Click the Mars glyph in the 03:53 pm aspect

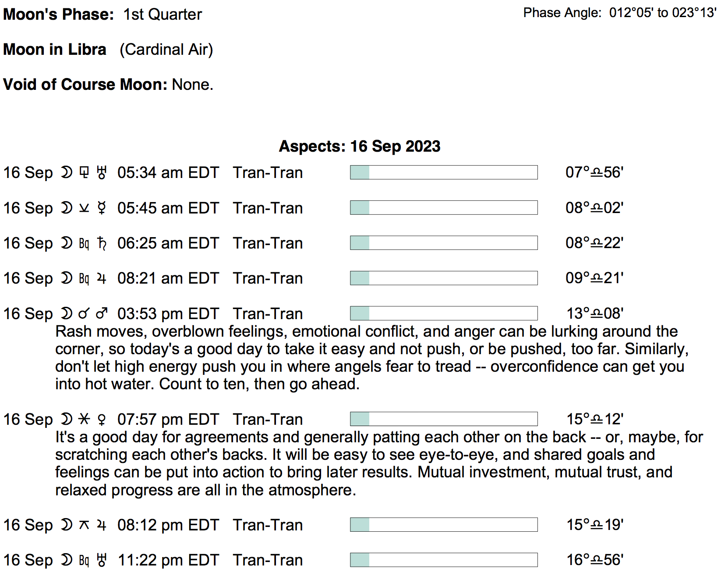102,313
